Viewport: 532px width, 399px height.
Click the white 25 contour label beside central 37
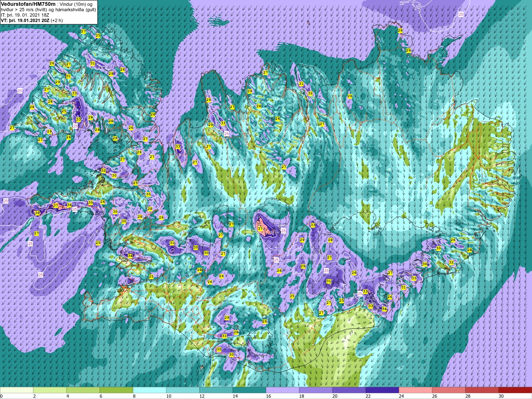(283, 231)
